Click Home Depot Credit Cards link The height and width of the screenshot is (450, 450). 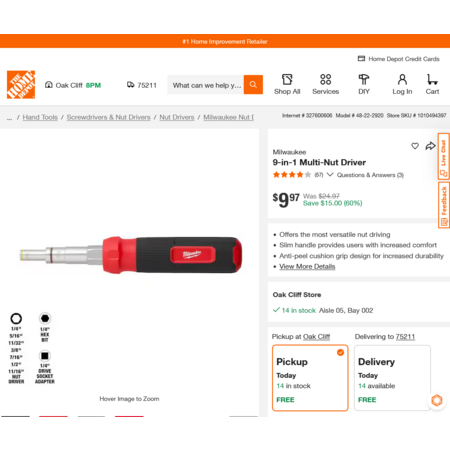tap(399, 59)
